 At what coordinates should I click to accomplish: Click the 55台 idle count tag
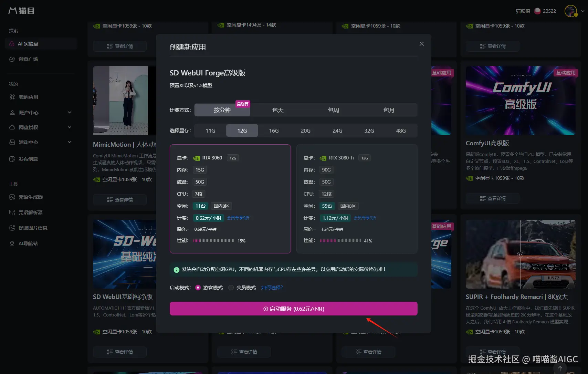click(327, 206)
